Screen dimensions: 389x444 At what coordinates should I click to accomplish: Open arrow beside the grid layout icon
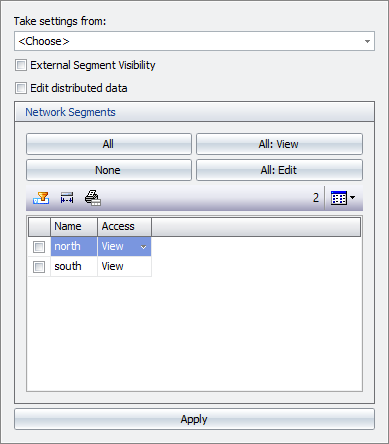click(x=352, y=198)
